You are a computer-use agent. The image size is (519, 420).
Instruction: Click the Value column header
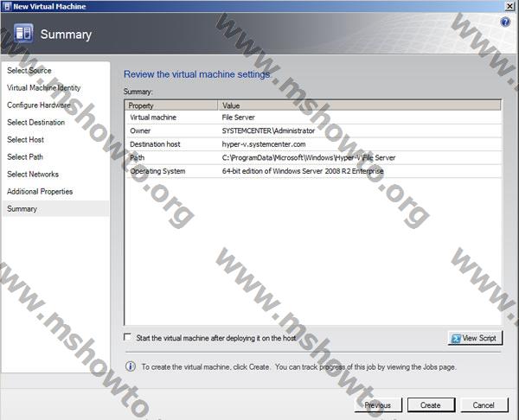pos(360,105)
